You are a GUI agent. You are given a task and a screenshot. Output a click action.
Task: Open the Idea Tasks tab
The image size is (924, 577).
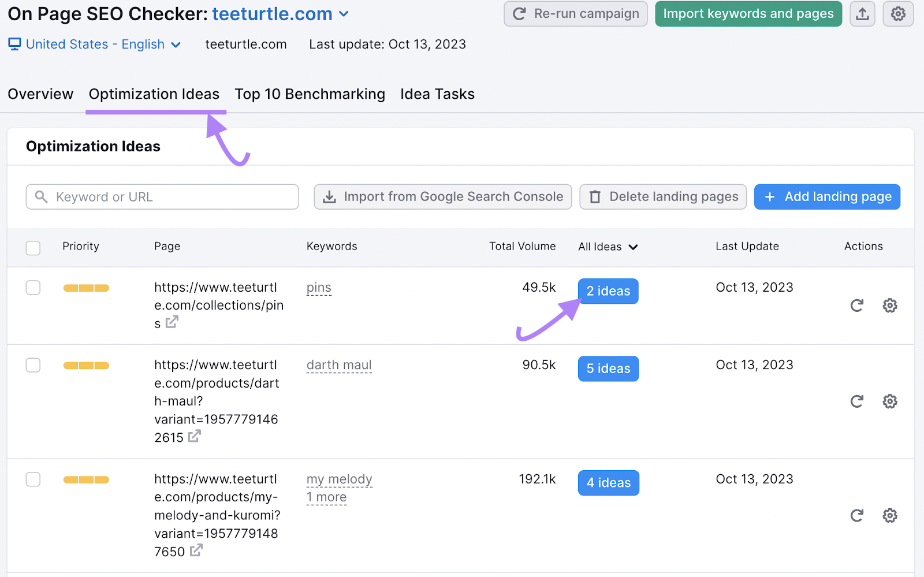tap(437, 94)
